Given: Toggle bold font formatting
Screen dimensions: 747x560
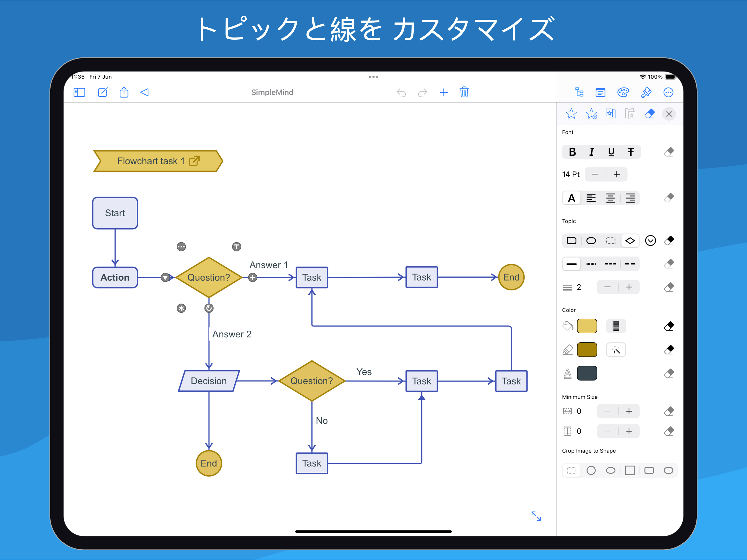Looking at the screenshot, I should 572,152.
